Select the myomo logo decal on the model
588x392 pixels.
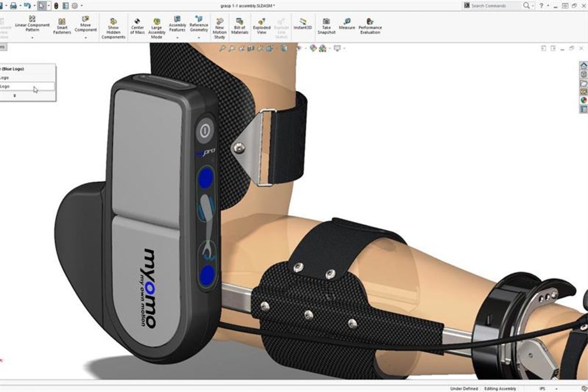tap(149, 289)
